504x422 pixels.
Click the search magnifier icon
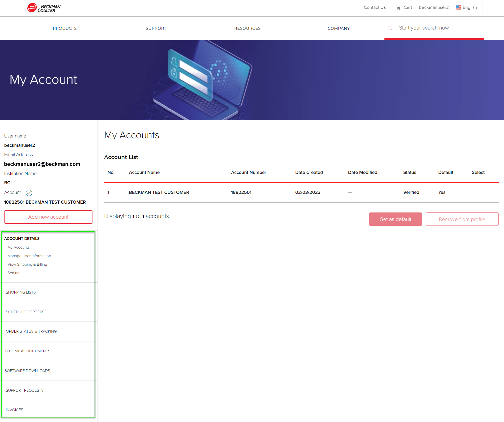click(x=390, y=28)
